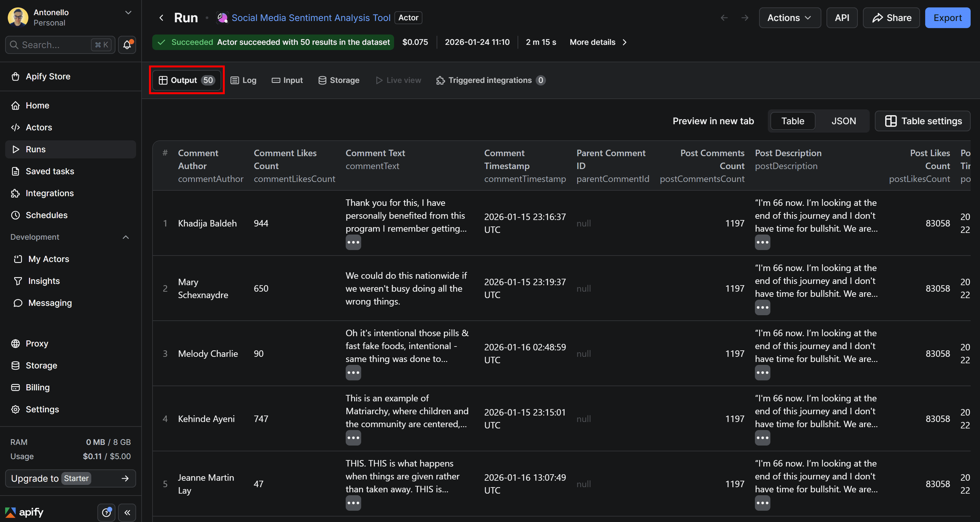
Task: Open Insights in Development section
Action: (x=44, y=281)
